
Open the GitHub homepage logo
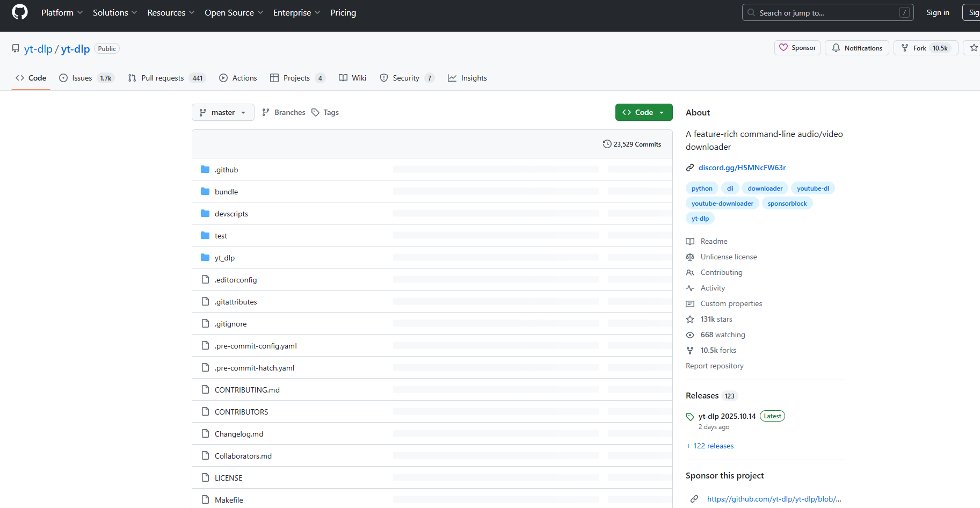(x=20, y=12)
